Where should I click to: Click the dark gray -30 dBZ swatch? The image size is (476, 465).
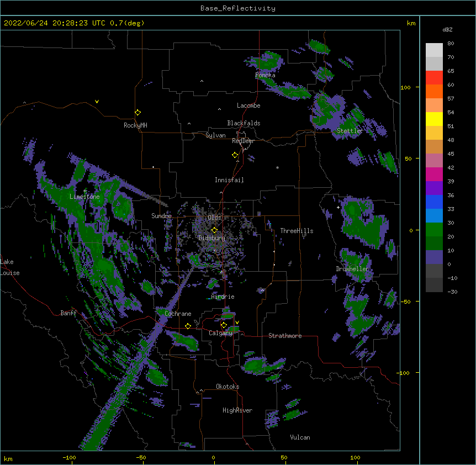434,285
